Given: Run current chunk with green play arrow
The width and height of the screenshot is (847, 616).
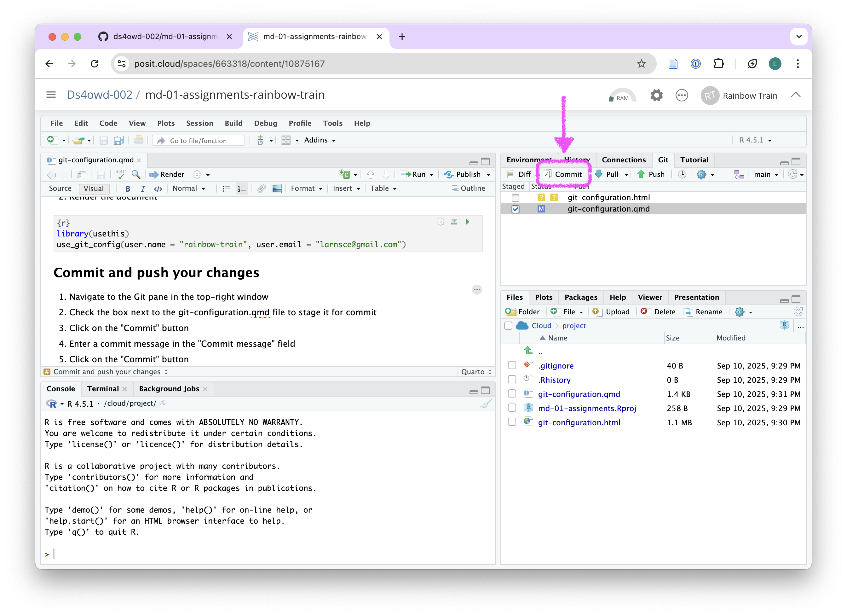Looking at the screenshot, I should point(468,222).
